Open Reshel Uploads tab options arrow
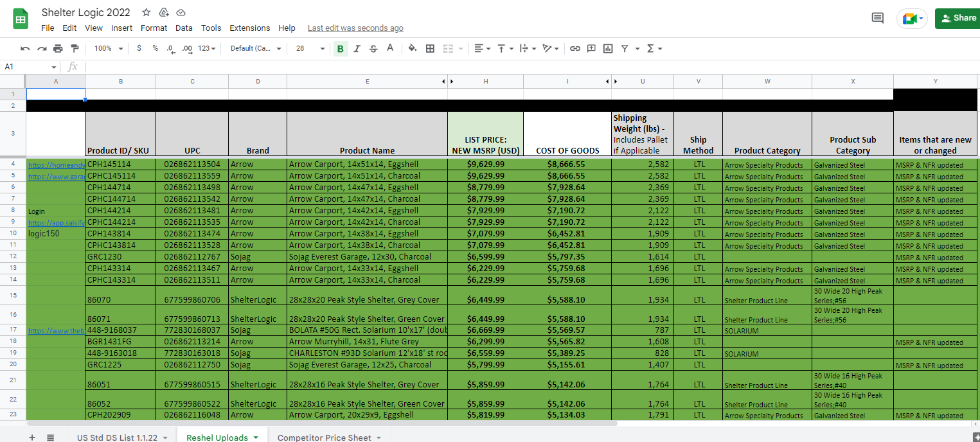The image size is (980, 442). point(256,438)
